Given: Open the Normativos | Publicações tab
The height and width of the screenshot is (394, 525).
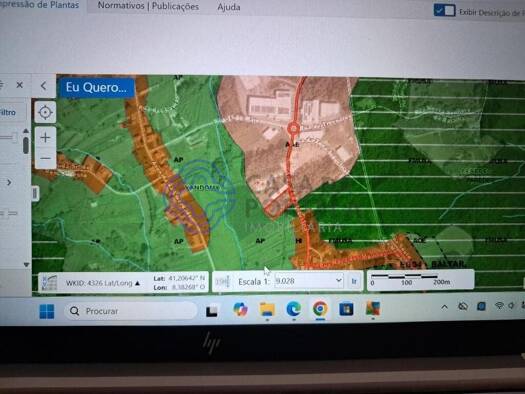Looking at the screenshot, I should pos(148,6).
